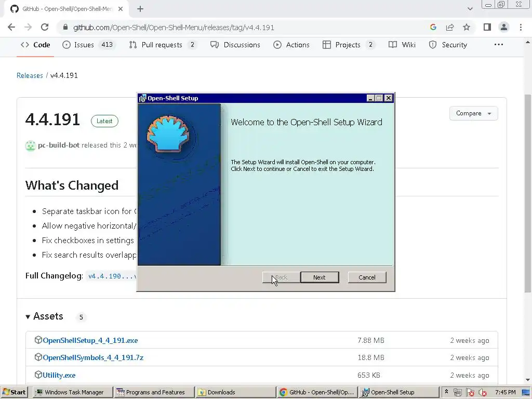Click the site lock icon in address bar

coord(65,27)
